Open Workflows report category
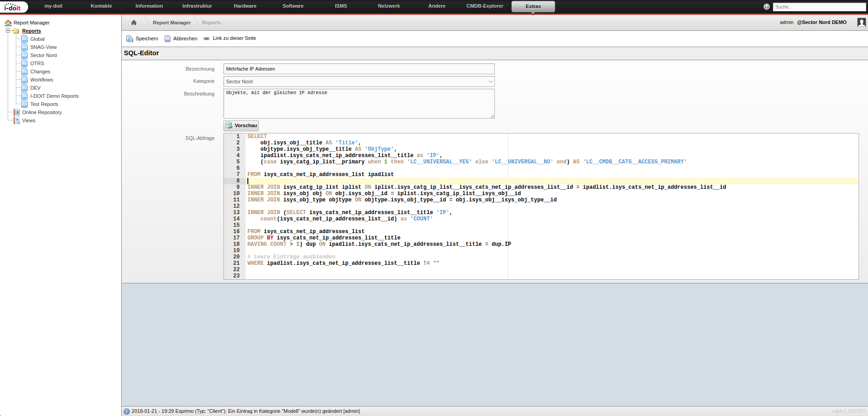This screenshot has width=868, height=416. (42, 80)
